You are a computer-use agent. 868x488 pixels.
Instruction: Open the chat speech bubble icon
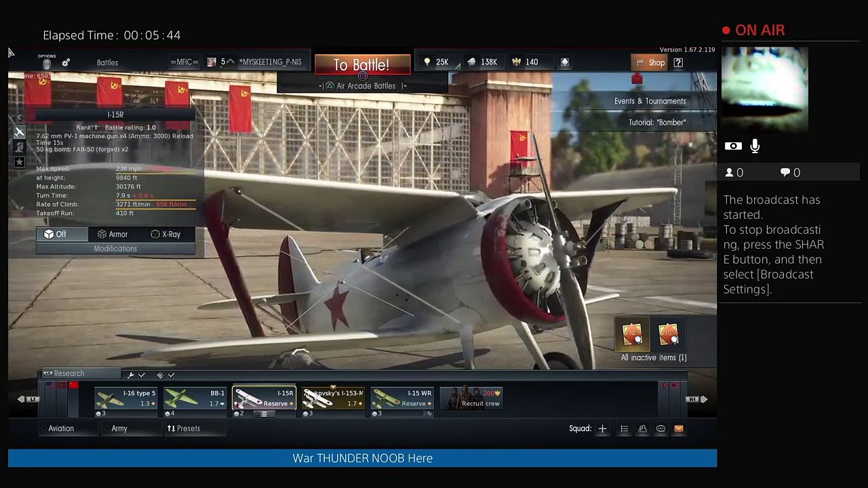[x=660, y=428]
